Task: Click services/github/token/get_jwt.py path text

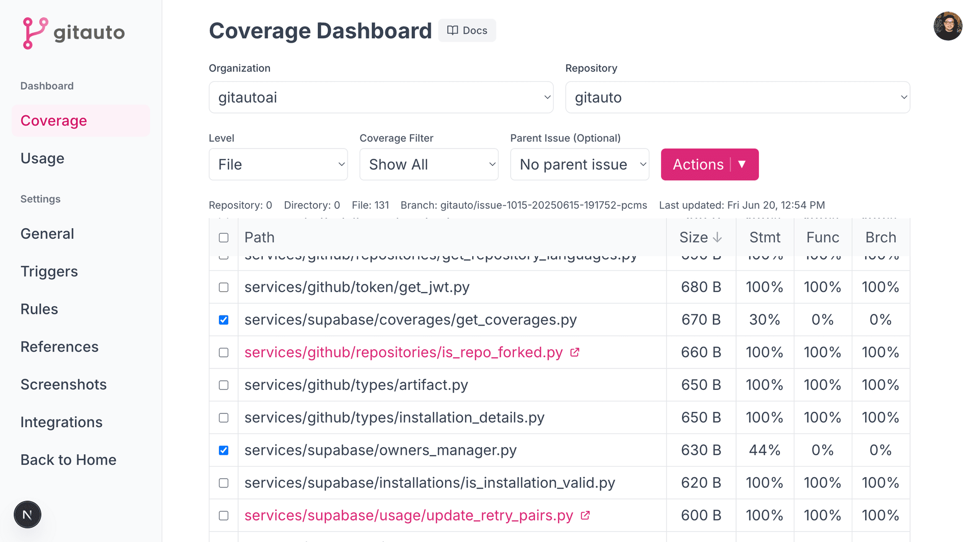Action: coord(357,287)
